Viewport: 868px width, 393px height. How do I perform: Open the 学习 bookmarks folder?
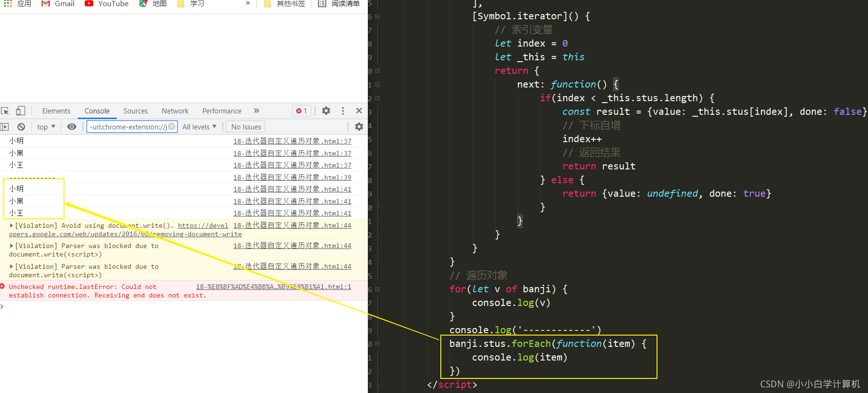[191, 4]
